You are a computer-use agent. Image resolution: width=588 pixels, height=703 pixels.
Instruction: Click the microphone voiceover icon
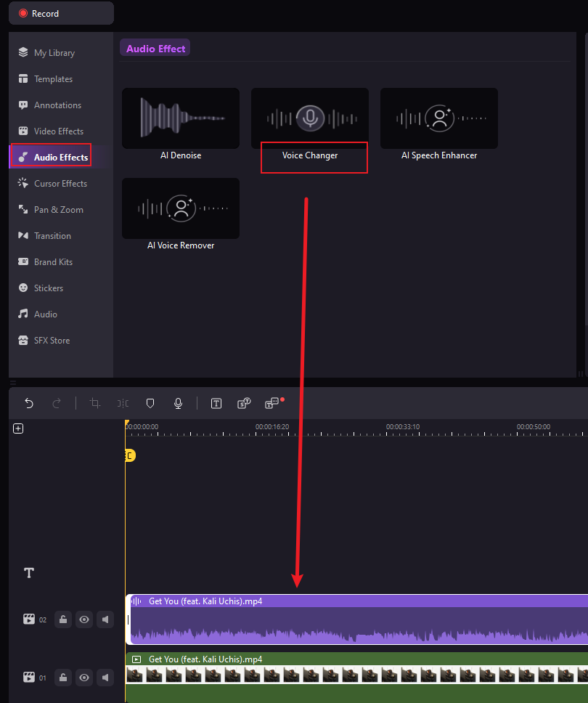tap(178, 404)
